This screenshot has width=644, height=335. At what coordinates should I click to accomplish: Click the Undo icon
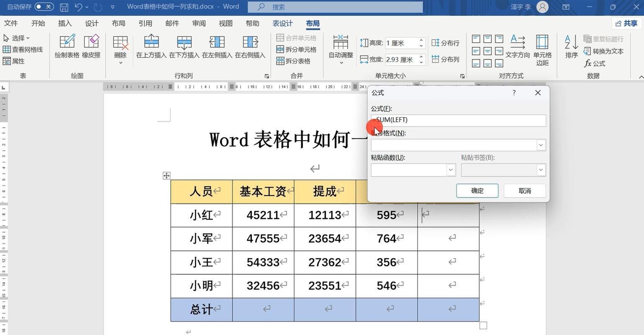[78, 7]
